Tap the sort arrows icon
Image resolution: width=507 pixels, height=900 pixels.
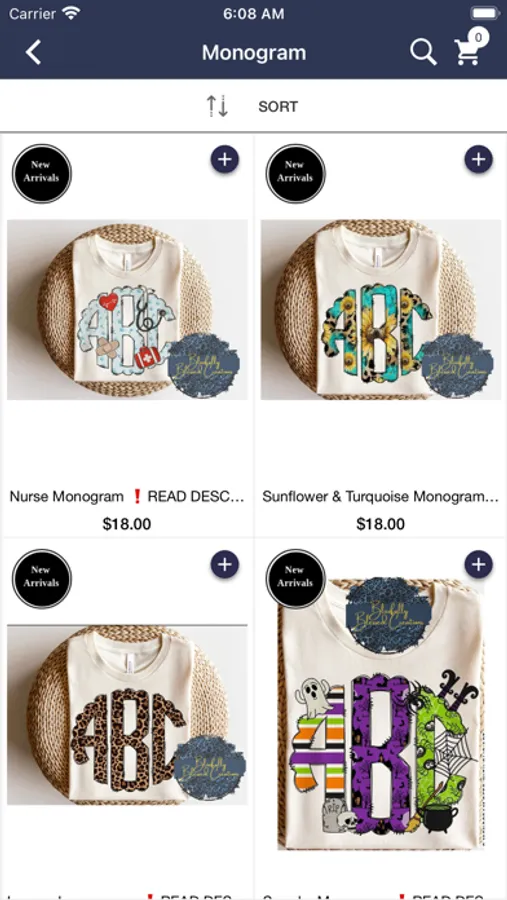218,107
